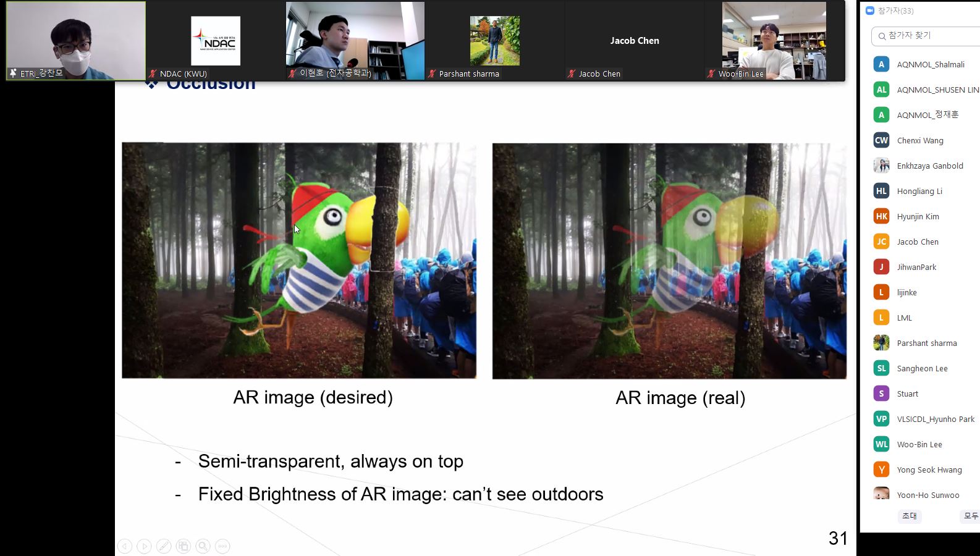
Task: Click muted mic icon on Parshant sharma tile
Action: [x=432, y=74]
